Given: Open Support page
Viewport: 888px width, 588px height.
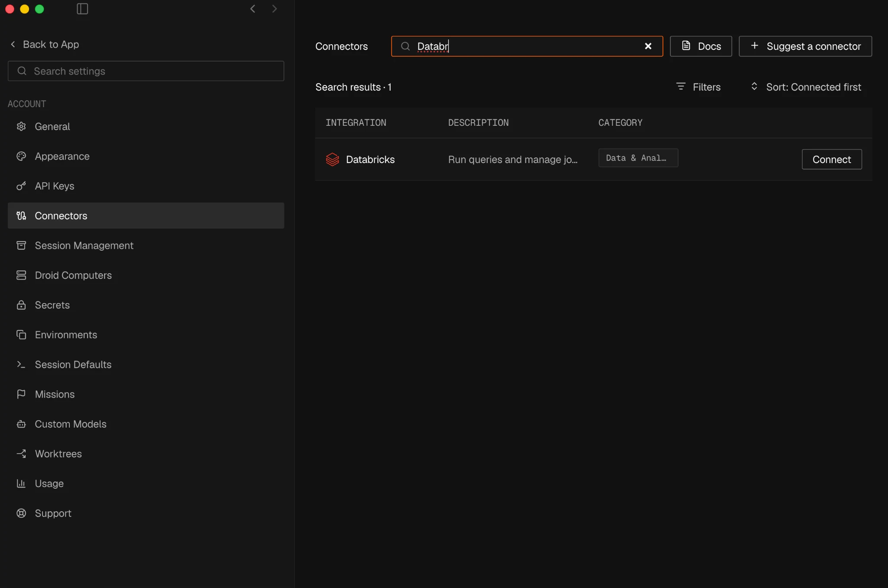Looking at the screenshot, I should click(x=146, y=513).
